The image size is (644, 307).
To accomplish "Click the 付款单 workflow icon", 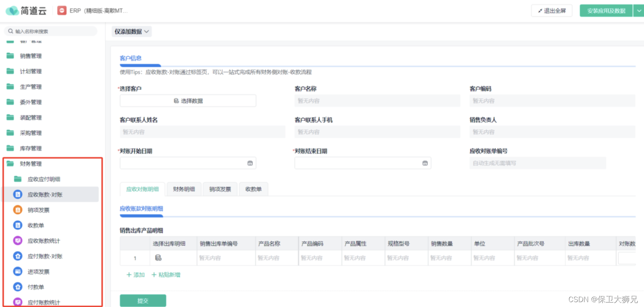I will (x=18, y=287).
